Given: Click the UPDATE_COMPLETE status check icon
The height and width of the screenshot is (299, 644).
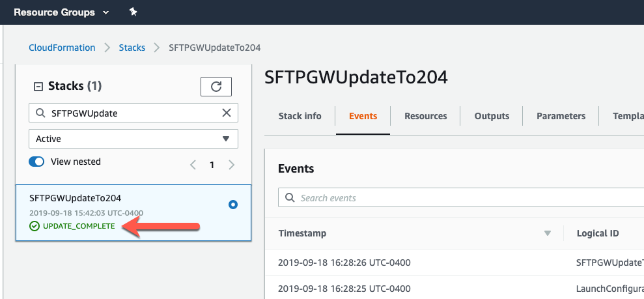Looking at the screenshot, I should tap(35, 226).
